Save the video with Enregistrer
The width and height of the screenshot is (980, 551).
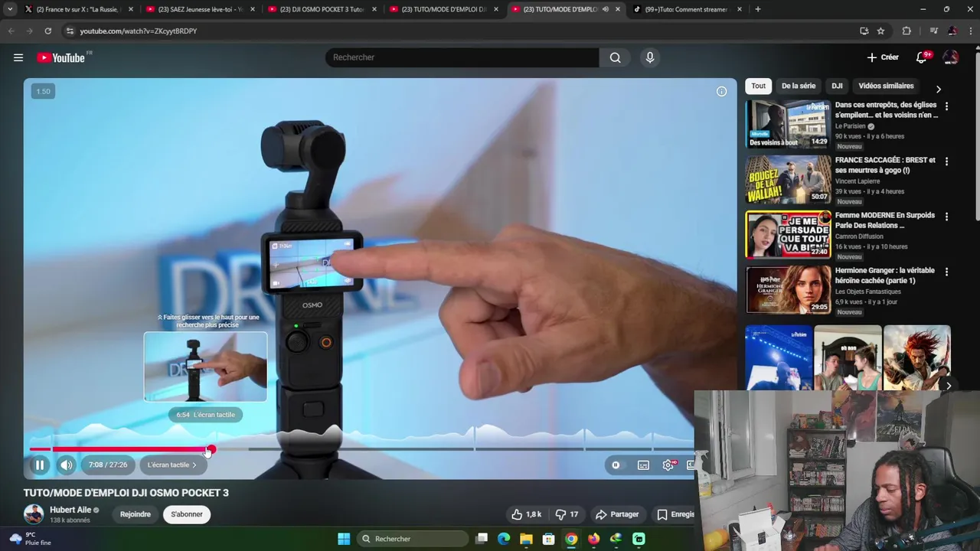pyautogui.click(x=675, y=514)
